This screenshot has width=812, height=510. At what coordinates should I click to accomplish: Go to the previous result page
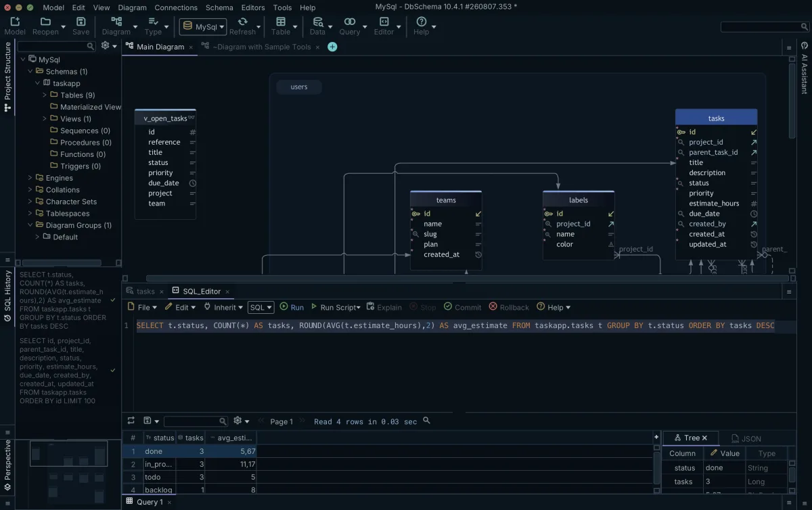[261, 421]
